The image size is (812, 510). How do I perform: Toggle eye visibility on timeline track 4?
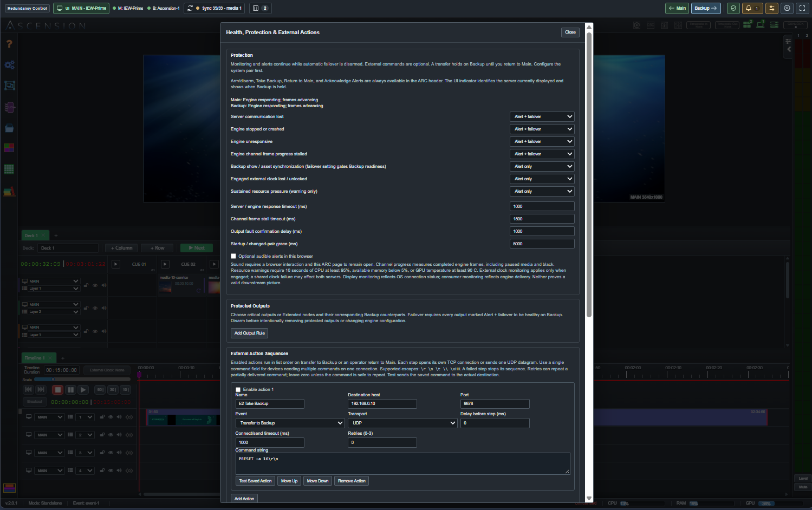[x=111, y=470]
